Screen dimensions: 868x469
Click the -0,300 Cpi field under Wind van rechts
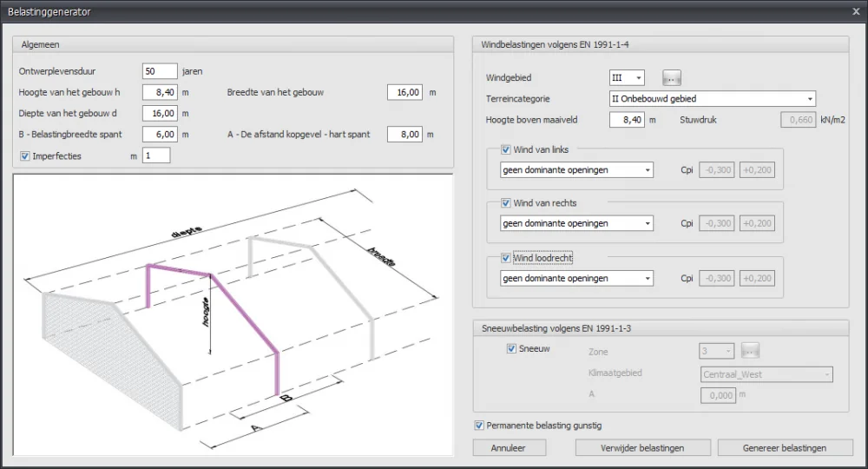[x=717, y=223]
